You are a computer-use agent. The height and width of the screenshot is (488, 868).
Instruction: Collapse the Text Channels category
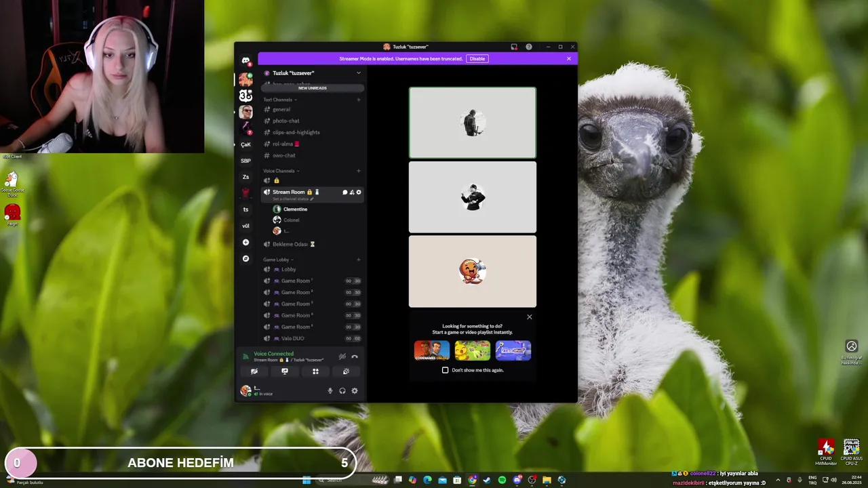(x=280, y=100)
